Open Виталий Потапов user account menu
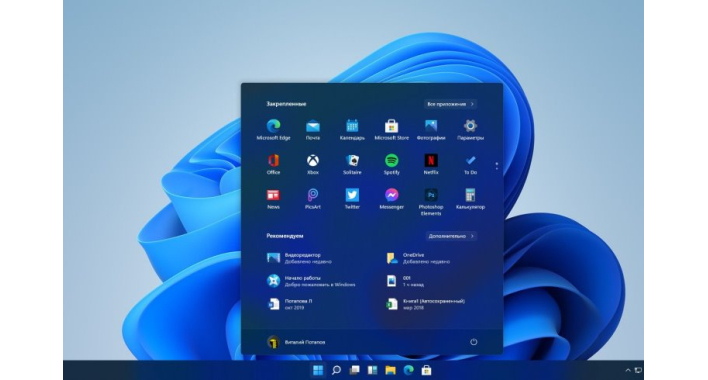This screenshot has height=380, width=708. tap(296, 342)
